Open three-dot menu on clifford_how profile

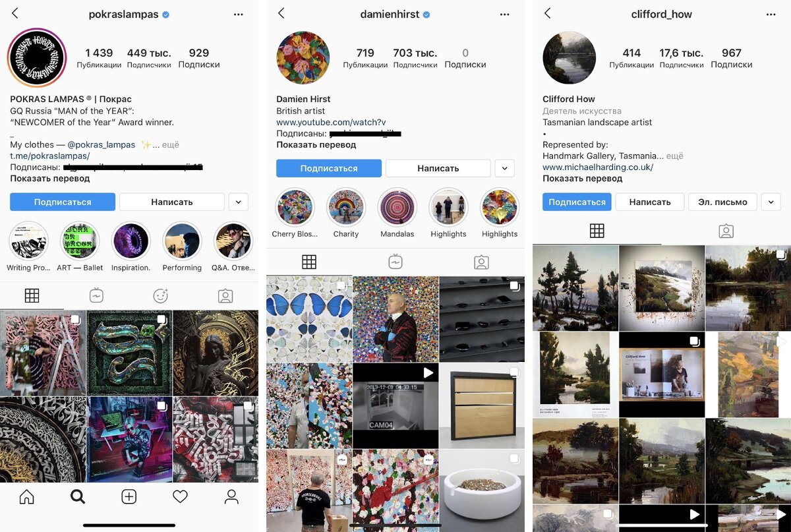click(x=771, y=14)
